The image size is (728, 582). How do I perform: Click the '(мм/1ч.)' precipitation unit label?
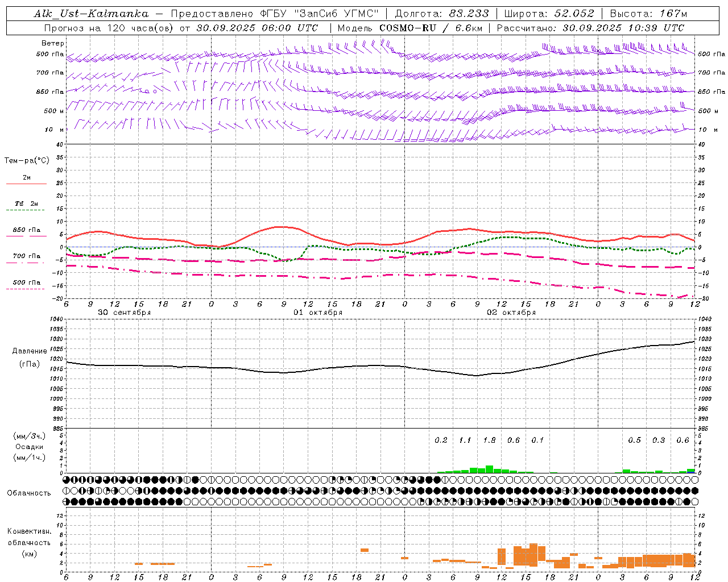pos(30,458)
